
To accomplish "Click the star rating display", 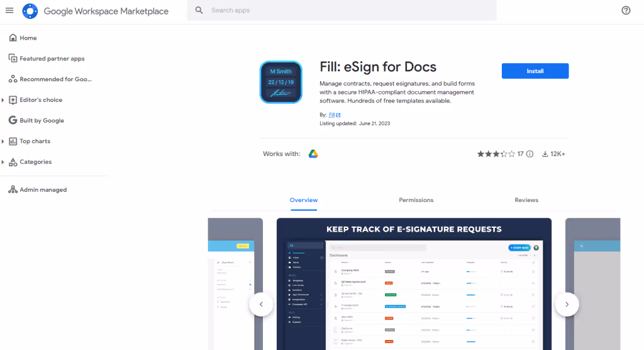I will point(496,154).
